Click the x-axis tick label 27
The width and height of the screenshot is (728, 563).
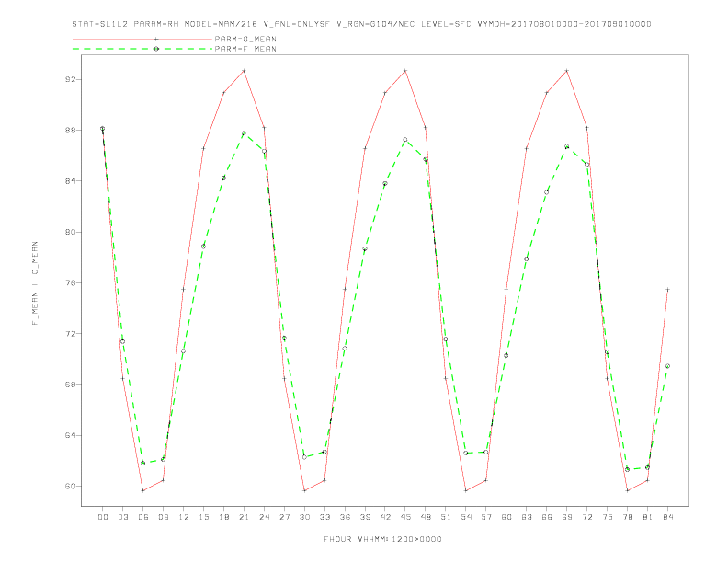tap(284, 517)
